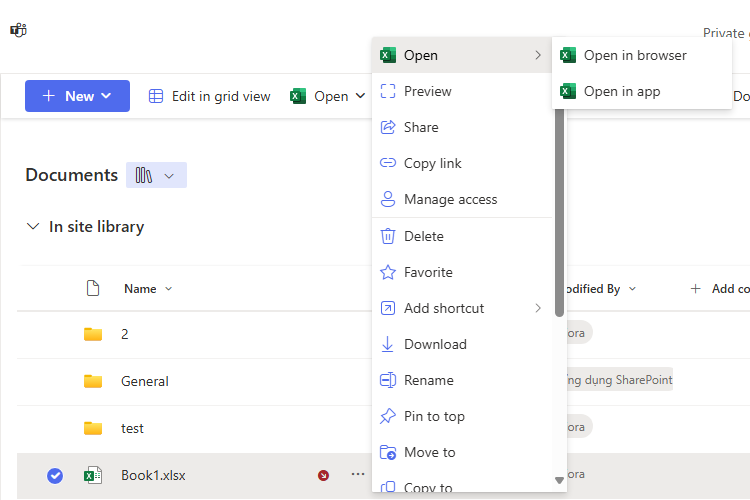The height and width of the screenshot is (500, 750).
Task: Choose Open in app
Action: 642,91
